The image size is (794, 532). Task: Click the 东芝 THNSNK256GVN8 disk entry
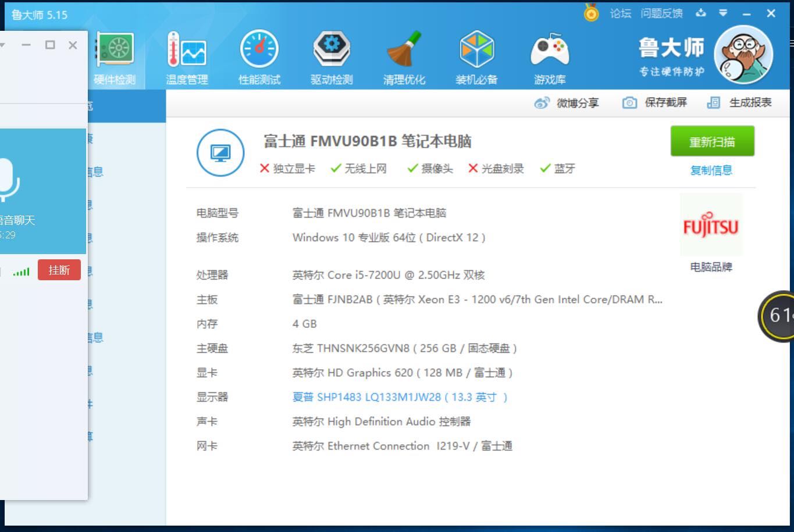(x=405, y=348)
